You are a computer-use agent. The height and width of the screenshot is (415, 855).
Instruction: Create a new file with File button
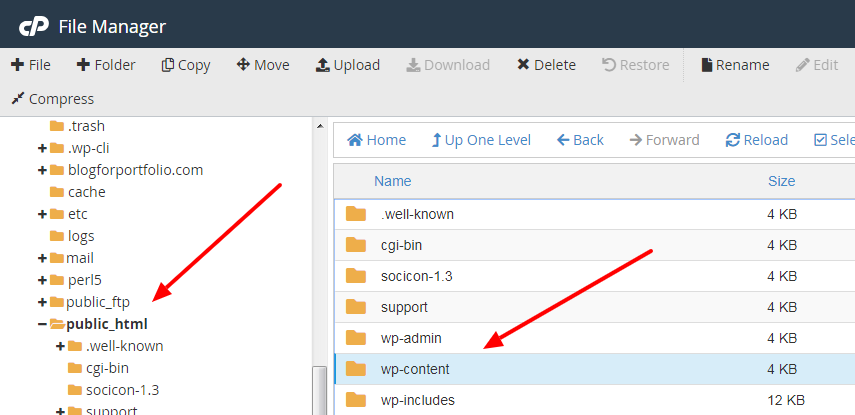pos(31,65)
